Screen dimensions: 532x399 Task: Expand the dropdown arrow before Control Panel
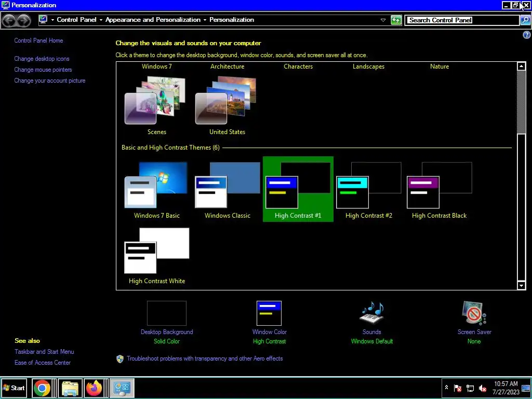pyautogui.click(x=52, y=20)
